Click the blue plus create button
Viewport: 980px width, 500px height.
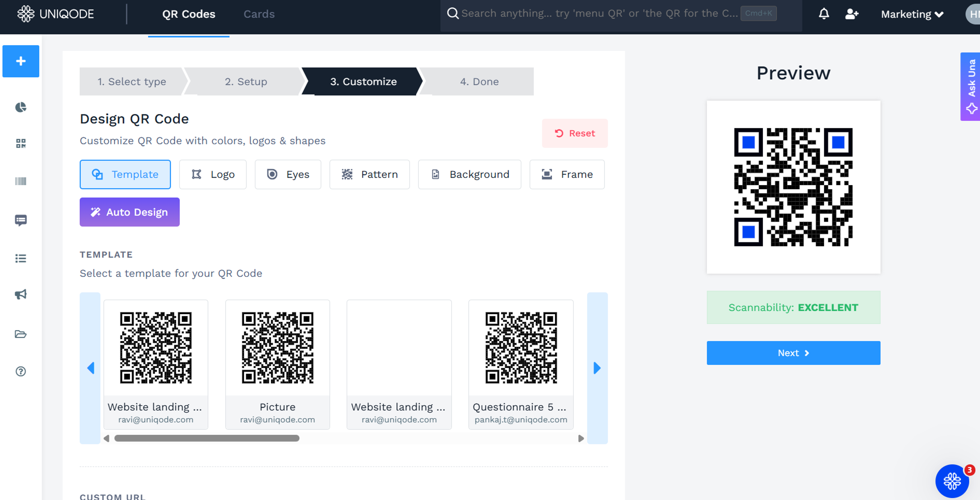pos(21,61)
